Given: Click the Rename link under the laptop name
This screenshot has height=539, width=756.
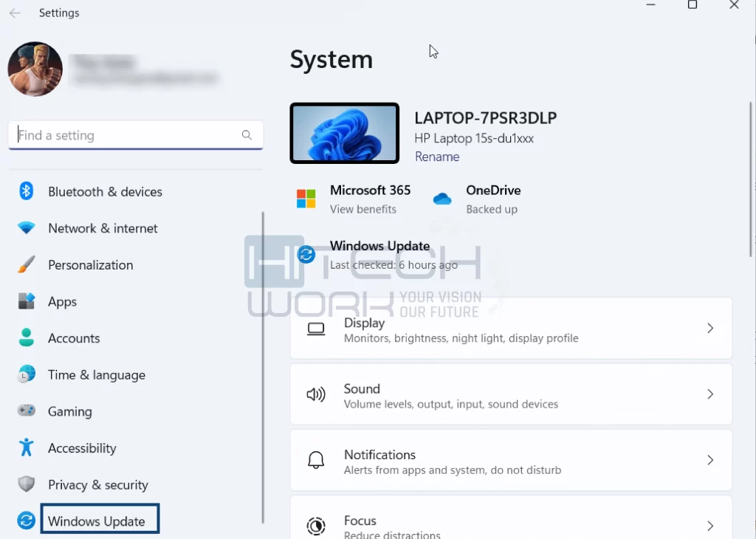Looking at the screenshot, I should pos(437,157).
